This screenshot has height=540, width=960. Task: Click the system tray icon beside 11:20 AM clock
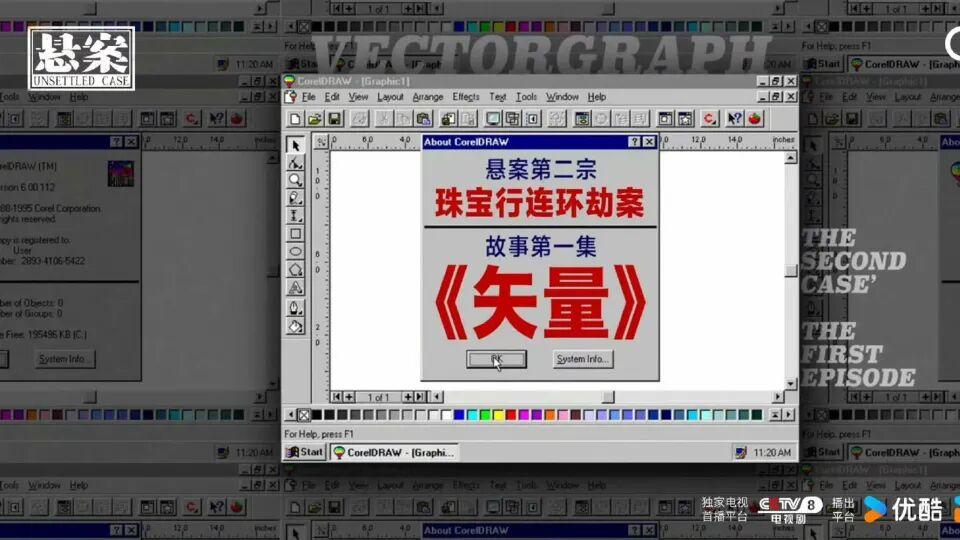(x=741, y=453)
